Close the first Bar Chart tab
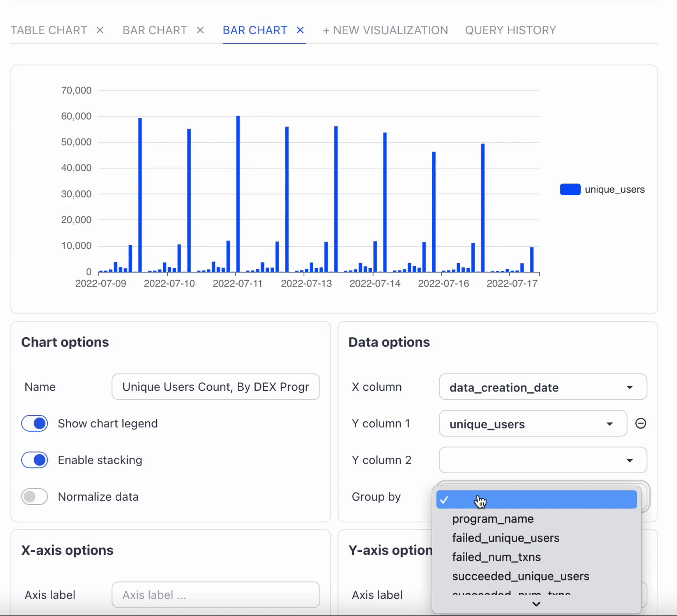Viewport: 677px width, 616px height. (200, 30)
